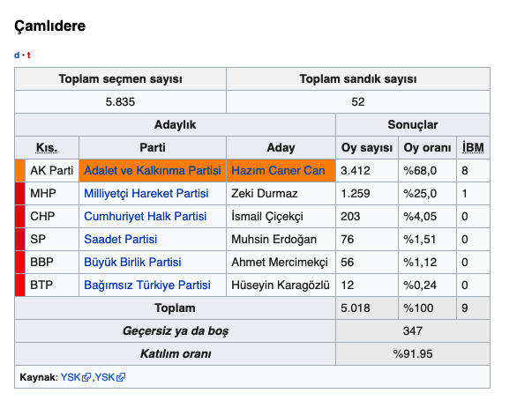Click the AK Parti council seats value 8
This screenshot has width=532, height=408.
coord(465,170)
